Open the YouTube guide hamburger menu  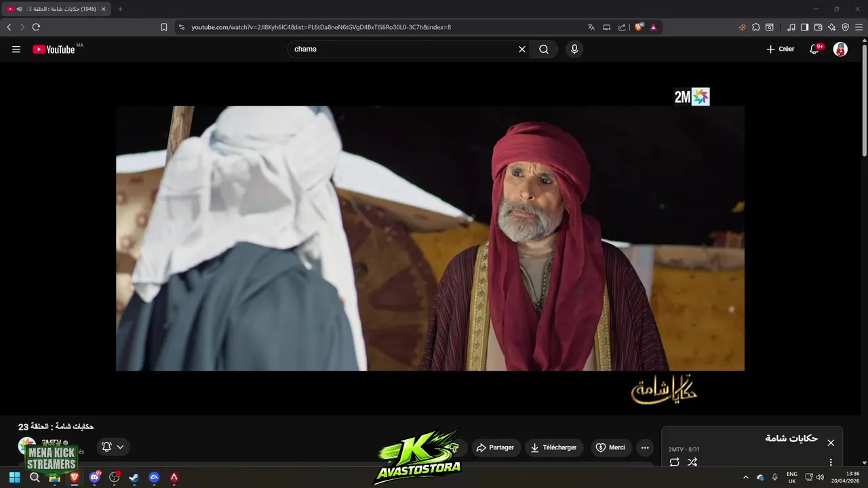click(x=16, y=49)
